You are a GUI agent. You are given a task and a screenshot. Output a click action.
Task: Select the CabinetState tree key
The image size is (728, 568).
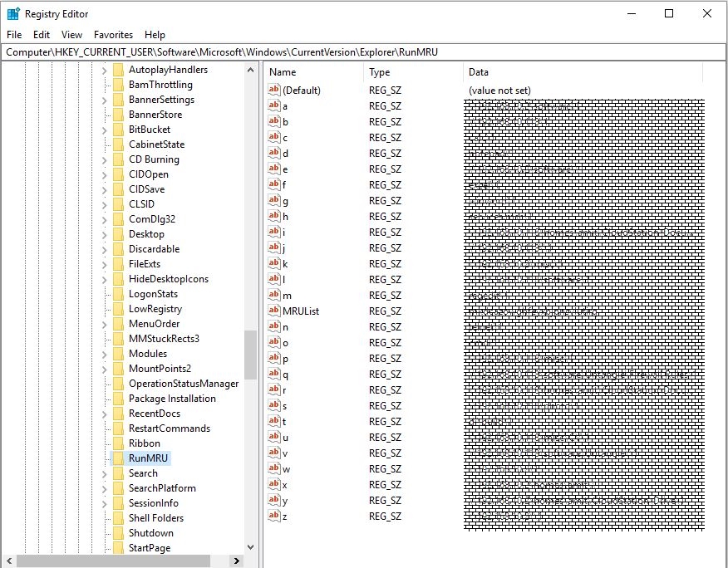(156, 144)
